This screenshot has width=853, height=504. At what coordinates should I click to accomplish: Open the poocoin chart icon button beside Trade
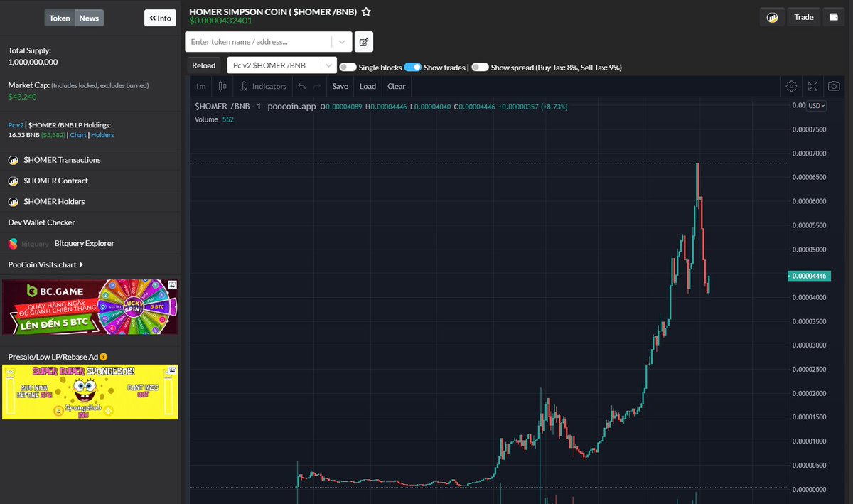[x=772, y=17]
